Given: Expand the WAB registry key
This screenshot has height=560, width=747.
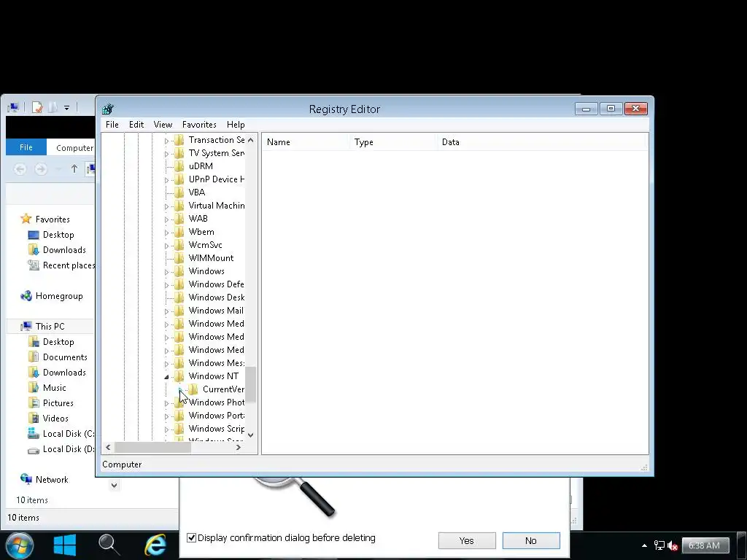Looking at the screenshot, I should 166,219.
